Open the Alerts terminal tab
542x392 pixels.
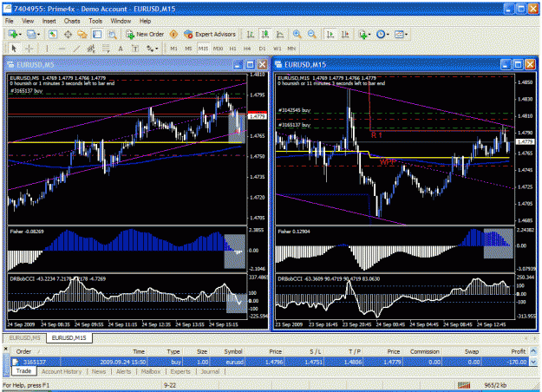click(124, 371)
